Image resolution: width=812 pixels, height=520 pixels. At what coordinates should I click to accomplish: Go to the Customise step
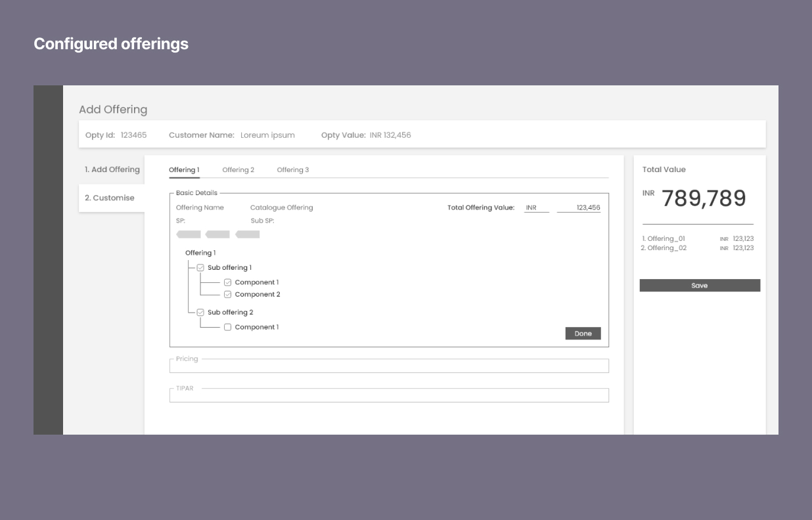point(110,198)
